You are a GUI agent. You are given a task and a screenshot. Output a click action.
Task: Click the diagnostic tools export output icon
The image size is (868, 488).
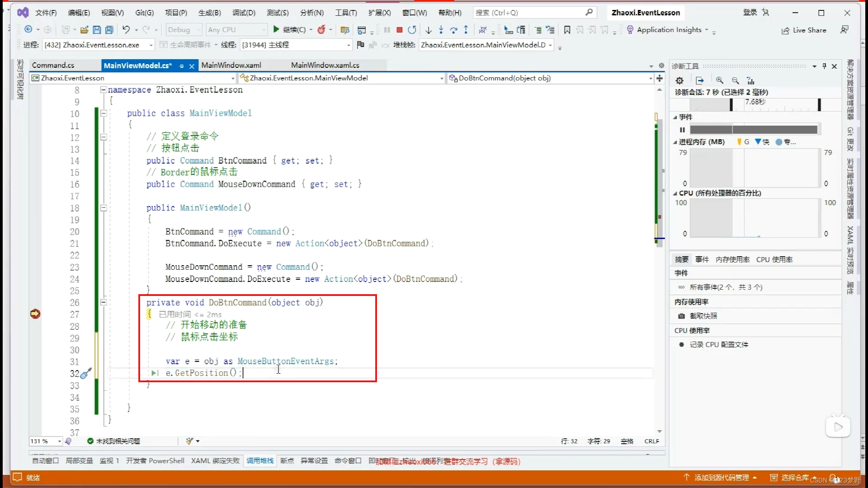click(700, 80)
